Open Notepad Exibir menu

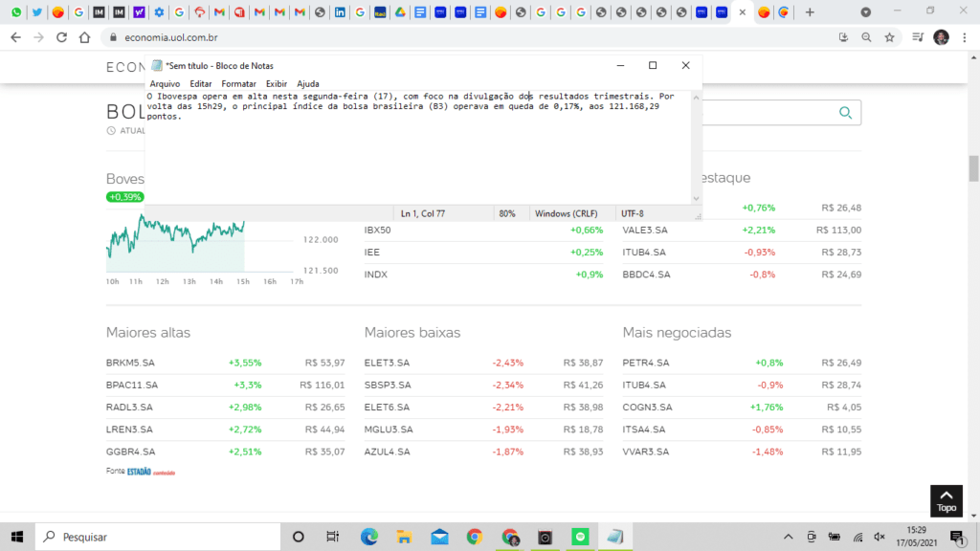[x=277, y=84]
